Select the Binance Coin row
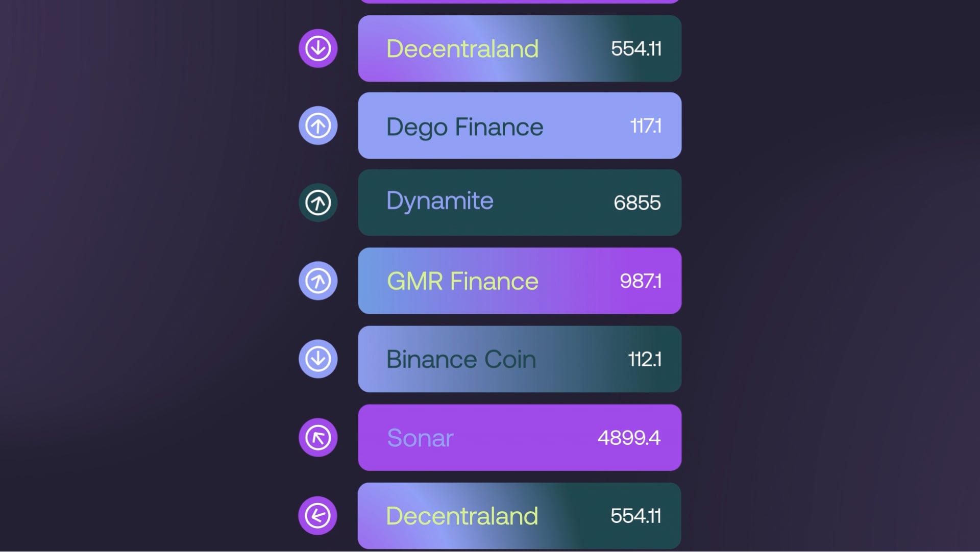Image resolution: width=980 pixels, height=552 pixels. tap(519, 359)
